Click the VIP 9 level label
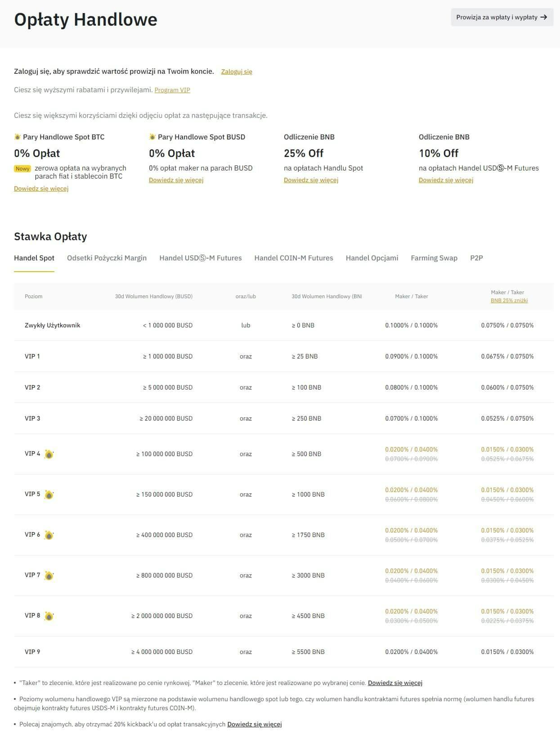This screenshot has width=560, height=743. tap(32, 652)
